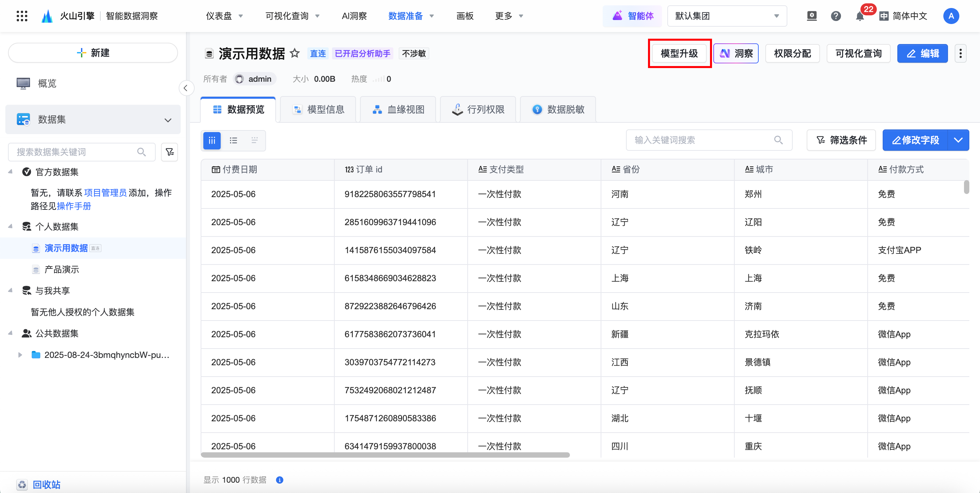Open the app launcher grid icon
Image resolution: width=980 pixels, height=493 pixels.
tap(22, 16)
